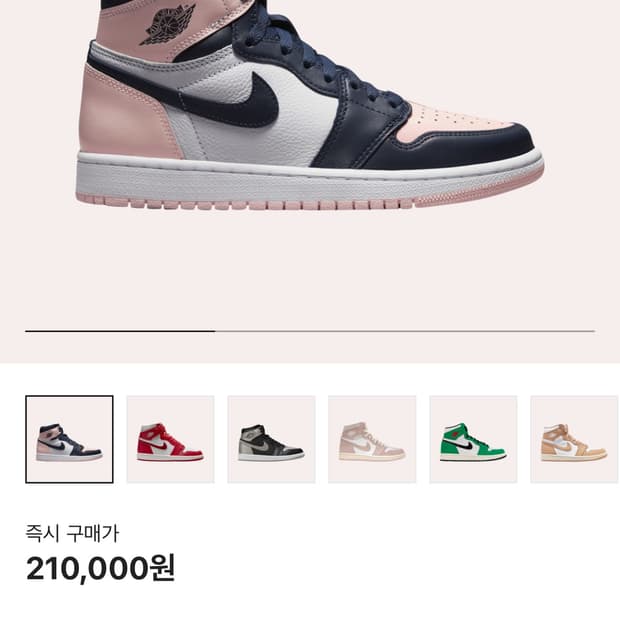The width and height of the screenshot is (620, 620).
Task: Click the main Jordan 1 product image
Action: pyautogui.click(x=310, y=105)
